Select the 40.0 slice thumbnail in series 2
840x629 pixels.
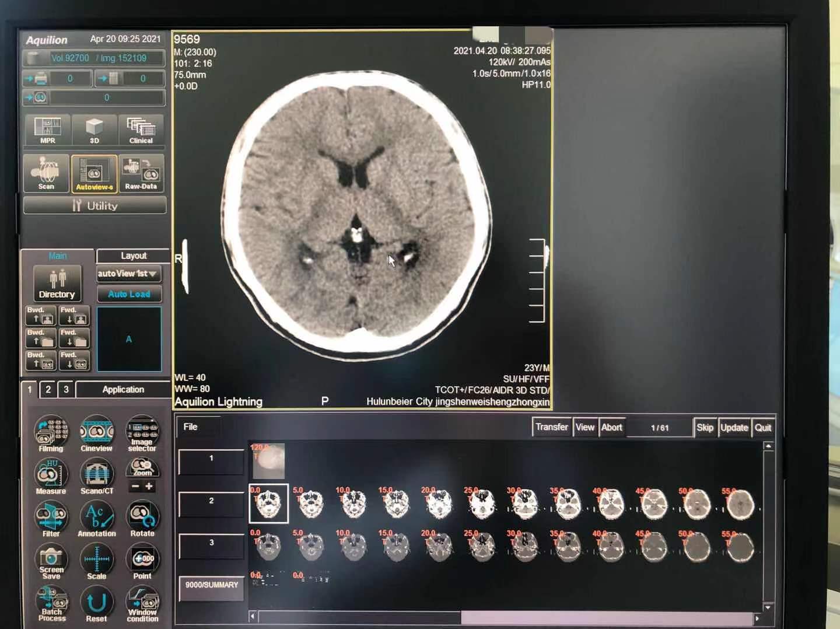tap(611, 504)
